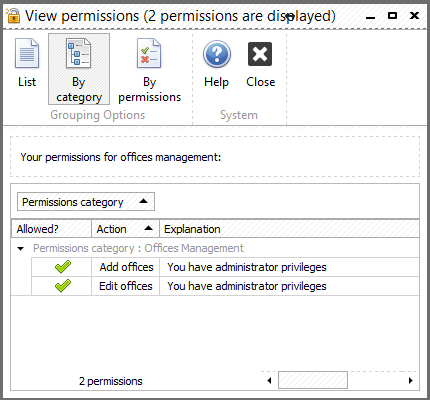Click the Close toolbar icon
The image size is (430, 400).
(260, 54)
